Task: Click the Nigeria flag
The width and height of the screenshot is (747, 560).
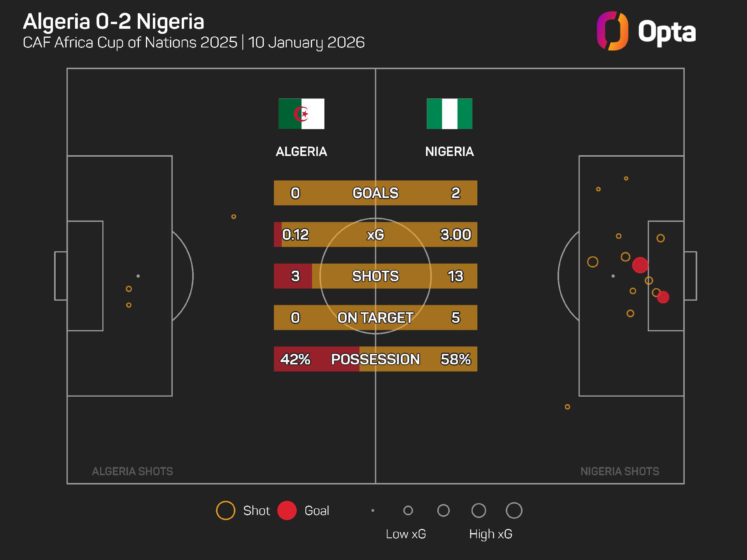Action: point(449,114)
